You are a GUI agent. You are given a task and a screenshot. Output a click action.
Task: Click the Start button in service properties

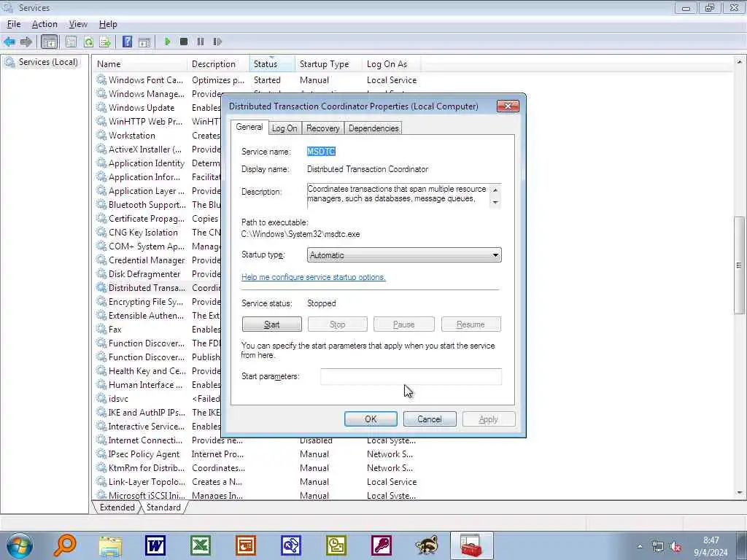click(271, 324)
